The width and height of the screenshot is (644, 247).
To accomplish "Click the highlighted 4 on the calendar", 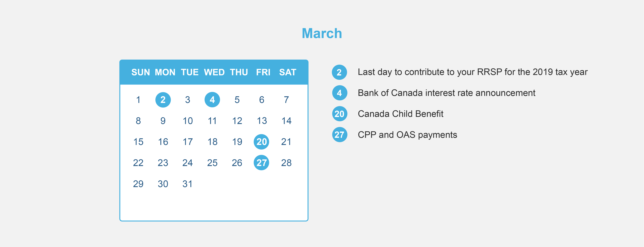I will [x=212, y=100].
